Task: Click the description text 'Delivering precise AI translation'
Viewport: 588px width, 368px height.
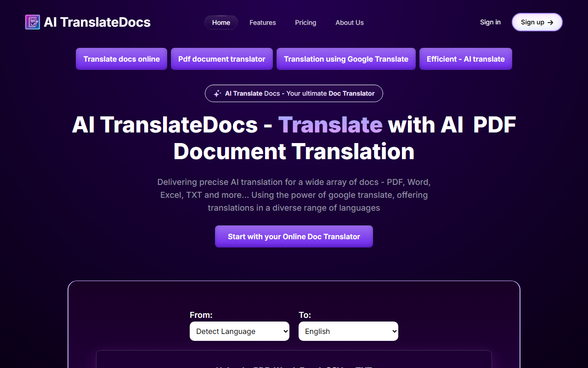Action: (294, 195)
